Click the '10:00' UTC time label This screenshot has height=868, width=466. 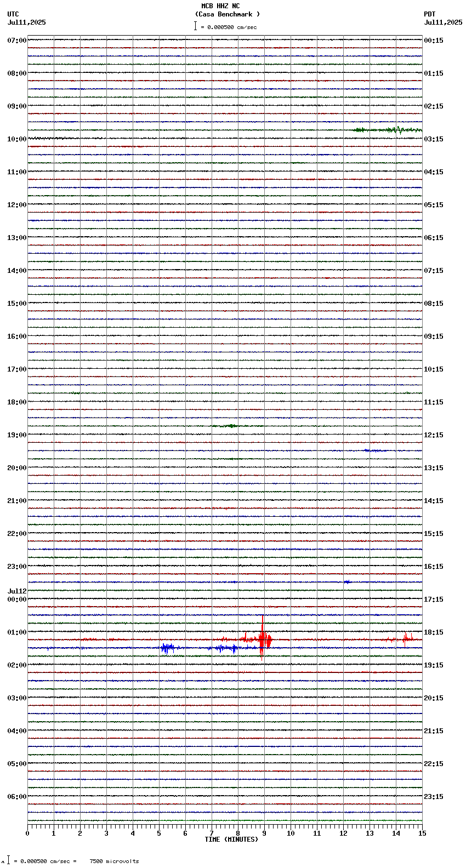(x=17, y=139)
